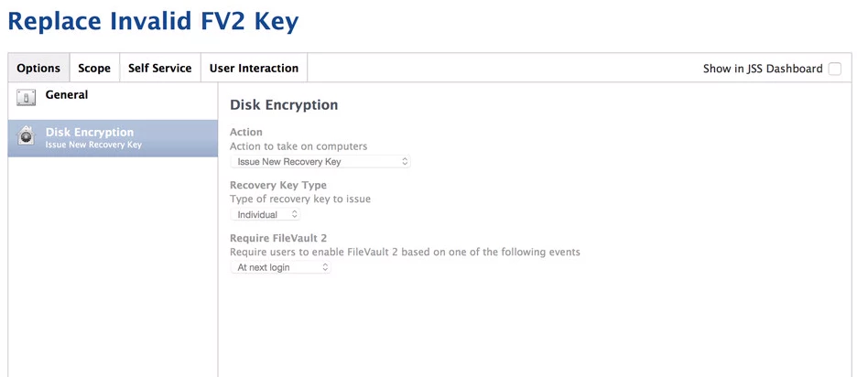Click the Require FileVault 2 stepper arrows
Image resolution: width=868 pixels, height=377 pixels.
pos(325,267)
